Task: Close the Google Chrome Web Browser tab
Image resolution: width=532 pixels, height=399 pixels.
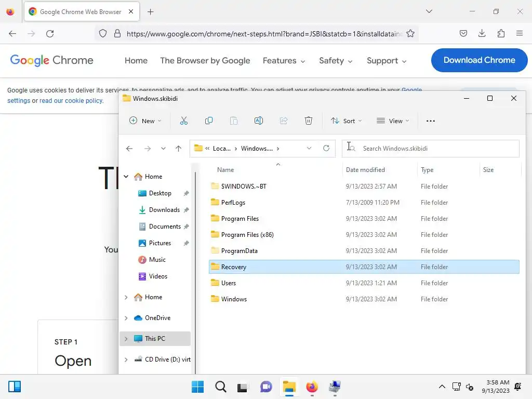Action: coord(131,11)
